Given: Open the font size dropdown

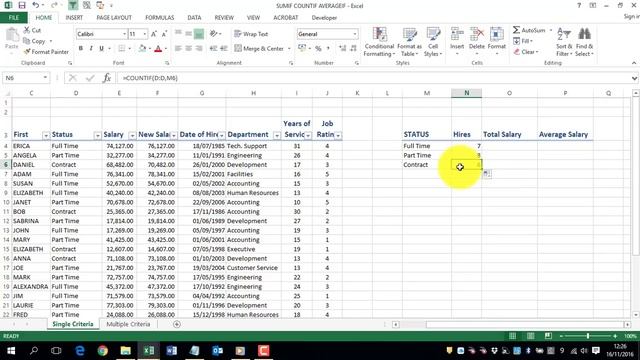Looking at the screenshot, I should point(144,34).
